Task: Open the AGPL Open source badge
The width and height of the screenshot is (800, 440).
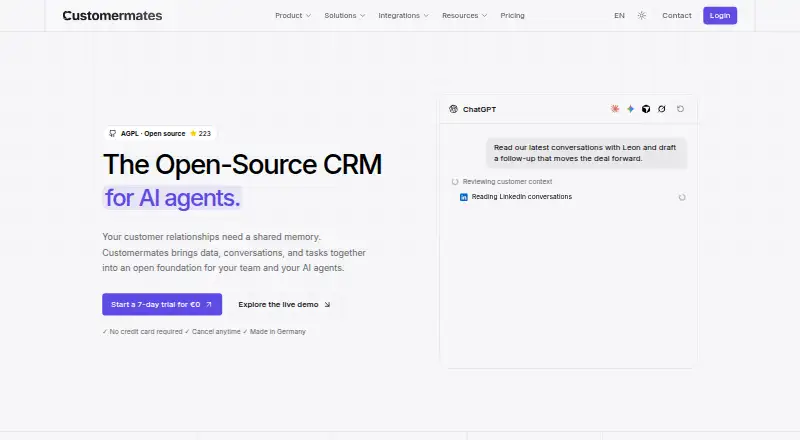Action: [160, 133]
